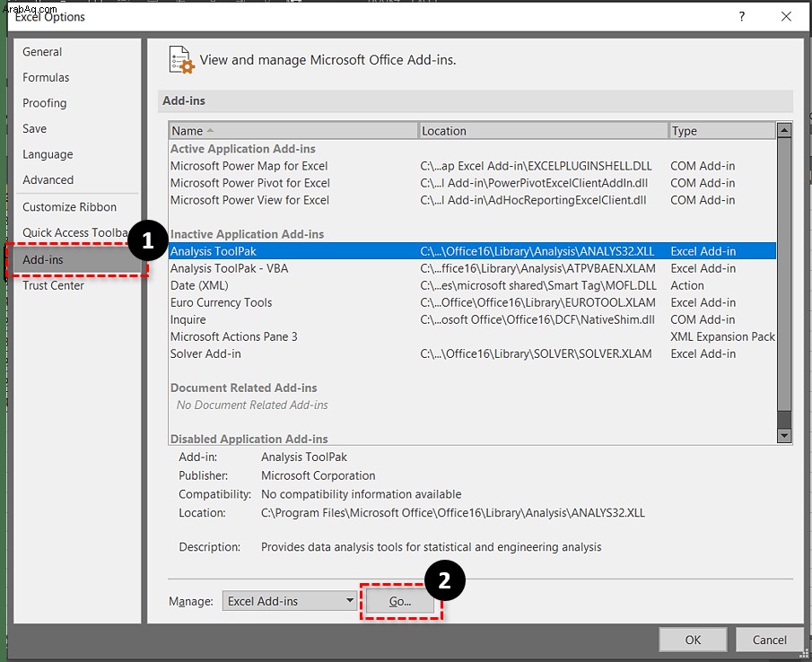Image resolution: width=812 pixels, height=662 pixels.
Task: Click the Type column header
Action: pyautogui.click(x=722, y=131)
